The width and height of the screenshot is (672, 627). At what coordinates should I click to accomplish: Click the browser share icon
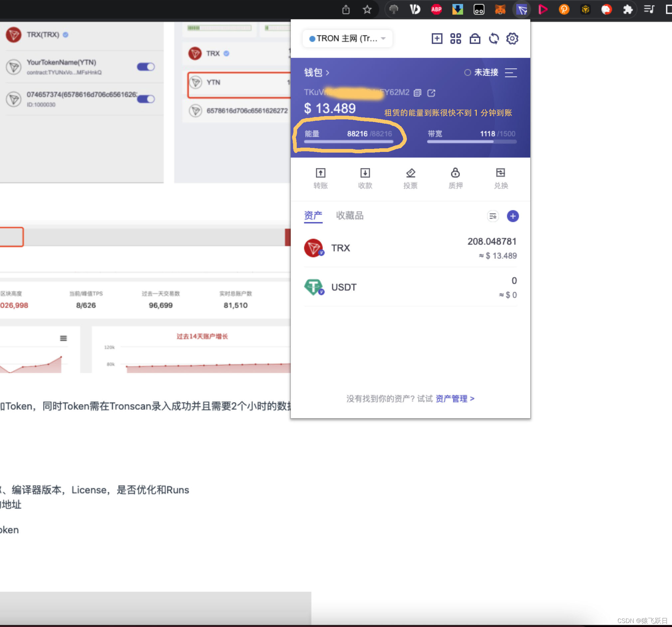click(x=346, y=9)
